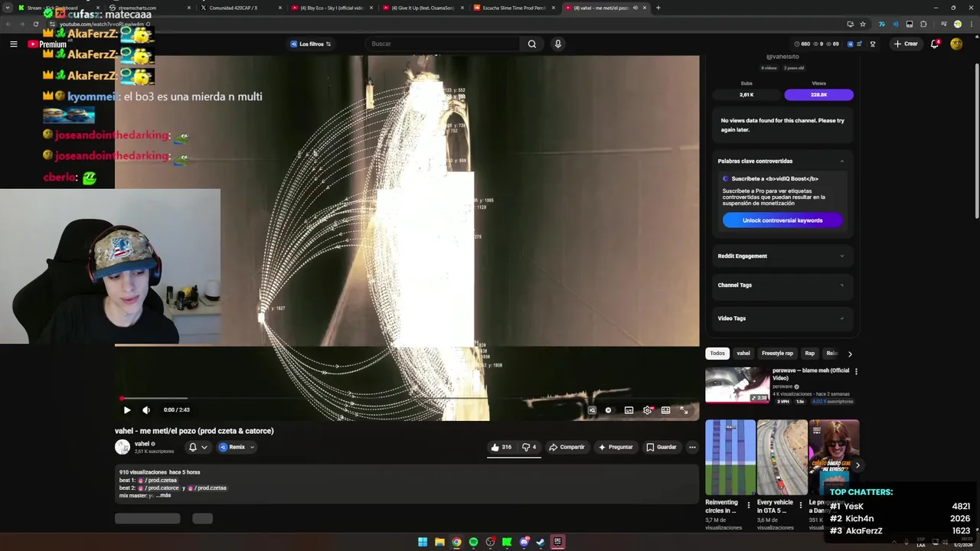Open a new browser tab
The image size is (980, 551).
[x=658, y=8]
